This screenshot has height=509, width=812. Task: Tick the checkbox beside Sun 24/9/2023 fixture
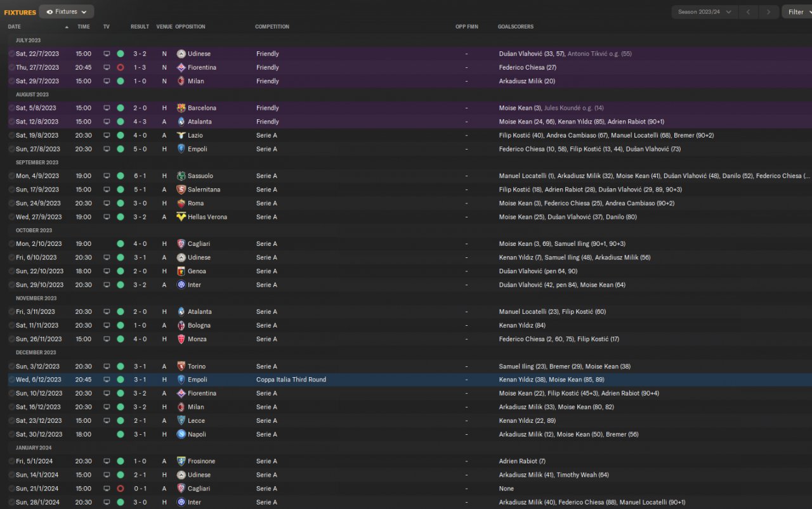pos(11,203)
